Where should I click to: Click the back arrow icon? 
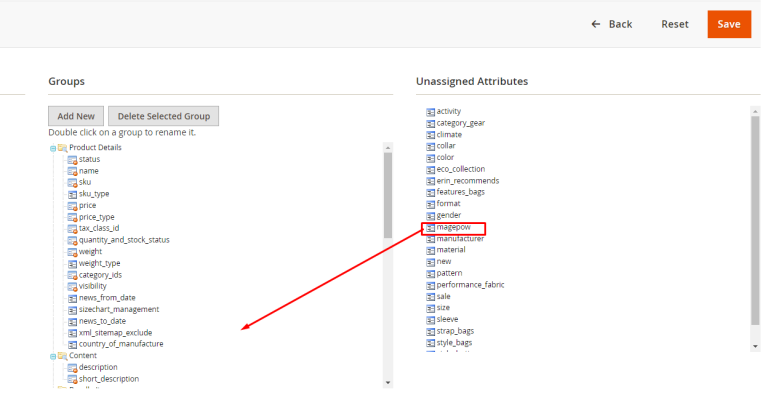pyautogui.click(x=596, y=24)
